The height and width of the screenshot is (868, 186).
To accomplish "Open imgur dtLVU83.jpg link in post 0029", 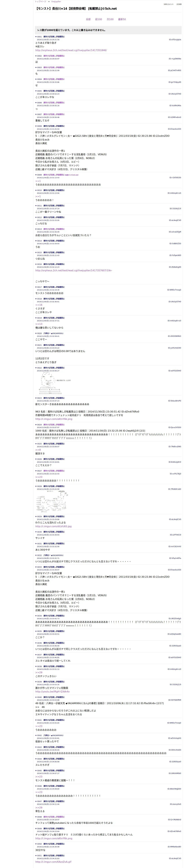I will click(53, 526).
